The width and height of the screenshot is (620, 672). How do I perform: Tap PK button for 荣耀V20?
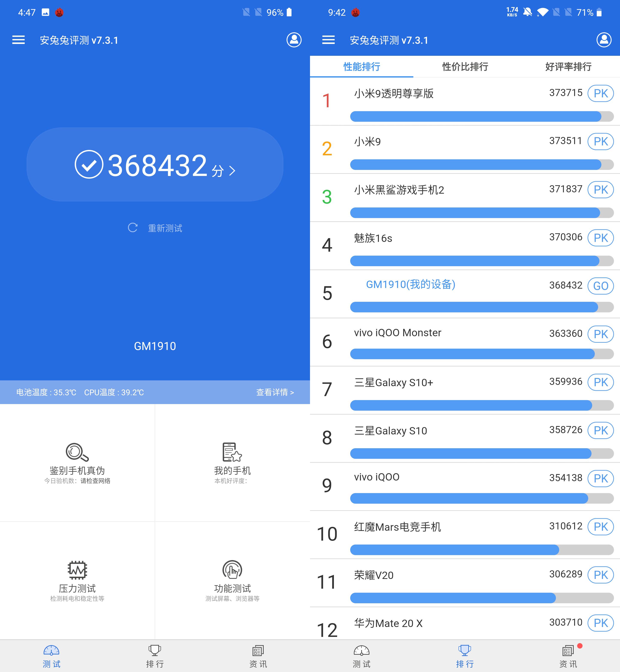tap(600, 575)
